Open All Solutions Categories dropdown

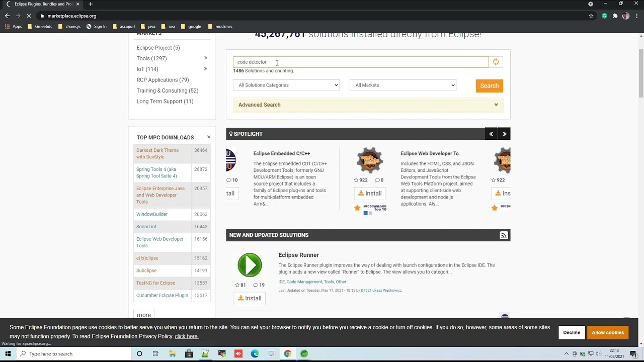click(x=286, y=85)
